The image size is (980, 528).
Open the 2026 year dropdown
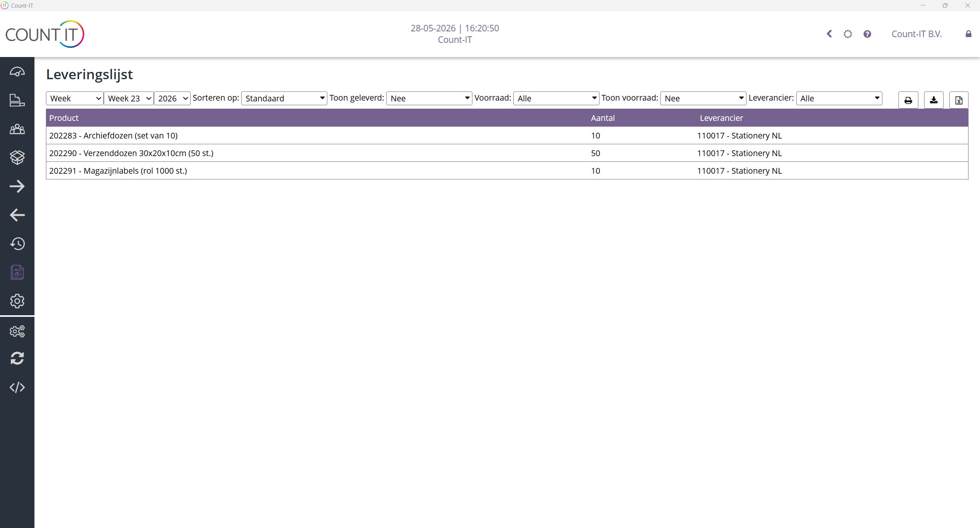click(172, 98)
